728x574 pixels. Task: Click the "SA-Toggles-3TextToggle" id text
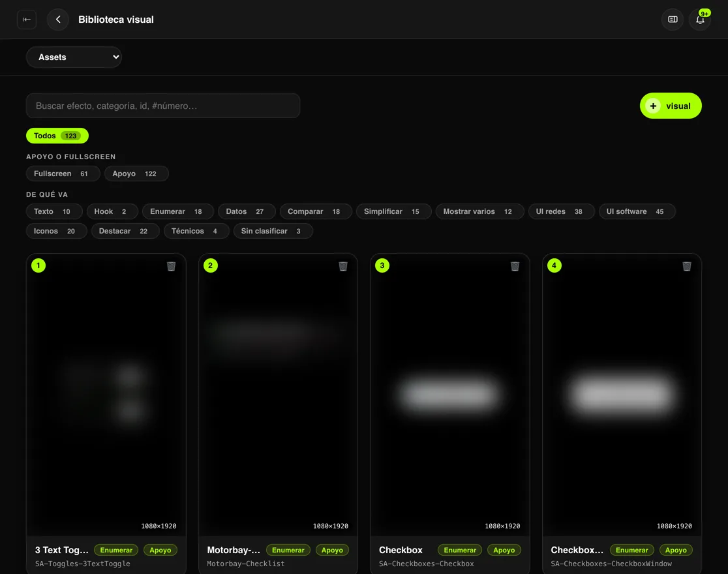pos(83,564)
